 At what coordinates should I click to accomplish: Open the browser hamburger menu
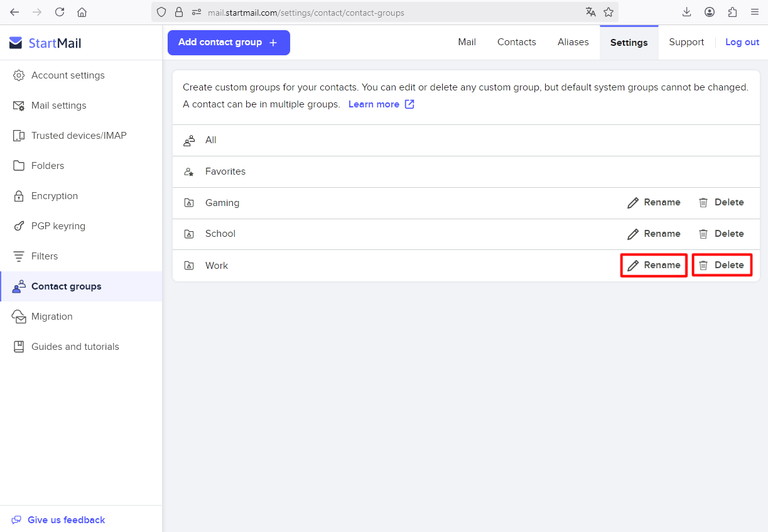coord(754,12)
